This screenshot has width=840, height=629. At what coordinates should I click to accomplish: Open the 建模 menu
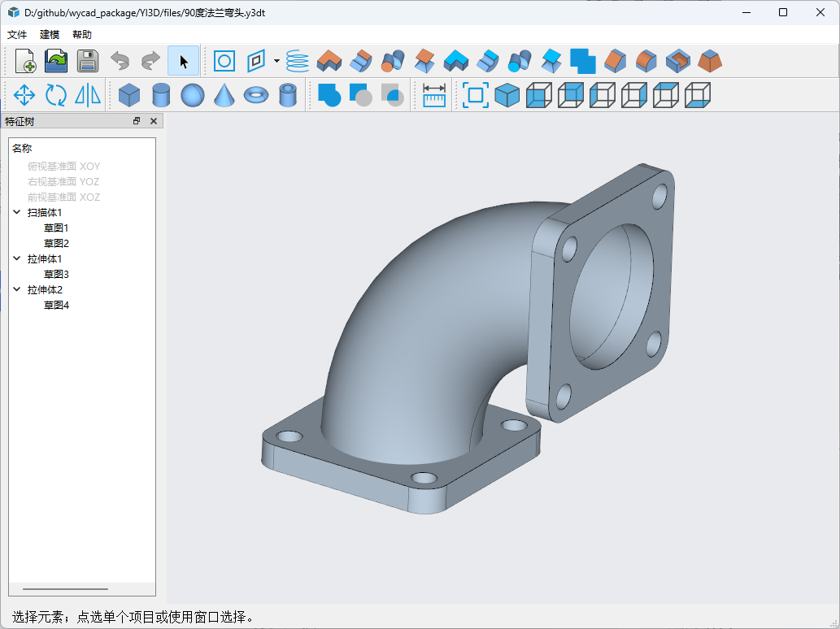(x=50, y=35)
